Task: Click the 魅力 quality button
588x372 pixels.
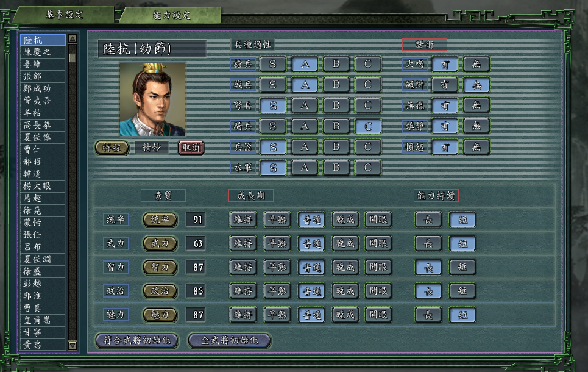Action: tap(160, 315)
